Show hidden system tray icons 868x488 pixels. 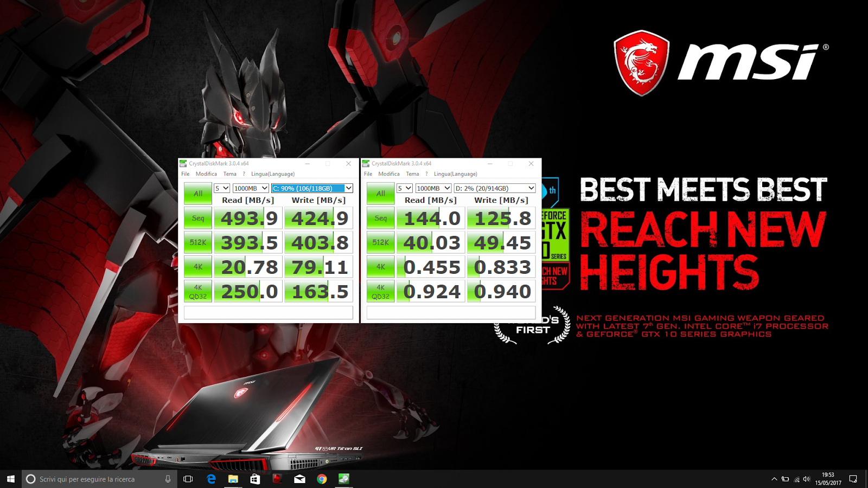[x=774, y=479]
